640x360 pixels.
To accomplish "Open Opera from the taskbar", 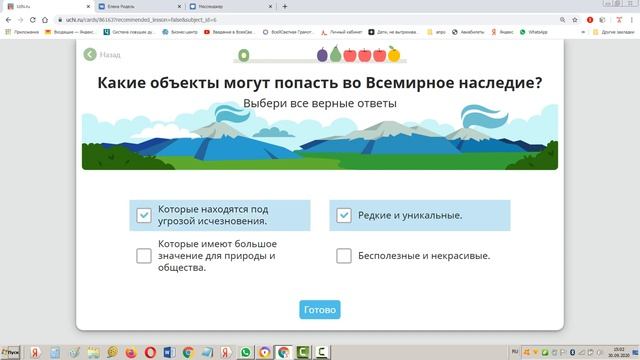I will 150,352.
